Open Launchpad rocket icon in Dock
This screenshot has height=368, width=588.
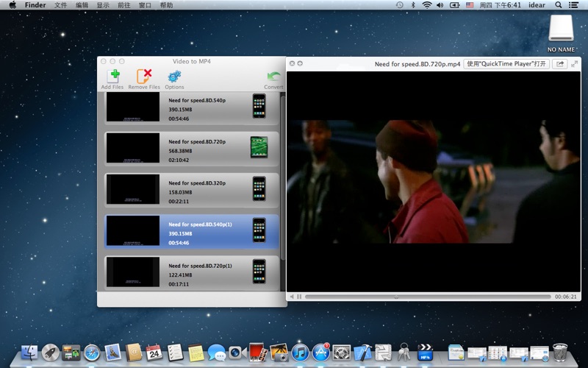pyautogui.click(x=50, y=353)
